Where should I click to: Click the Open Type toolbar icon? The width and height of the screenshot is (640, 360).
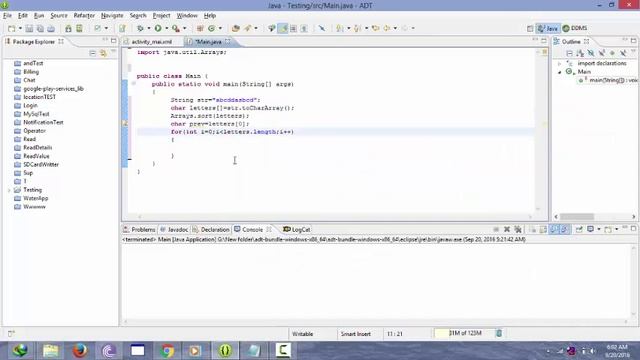[236, 28]
